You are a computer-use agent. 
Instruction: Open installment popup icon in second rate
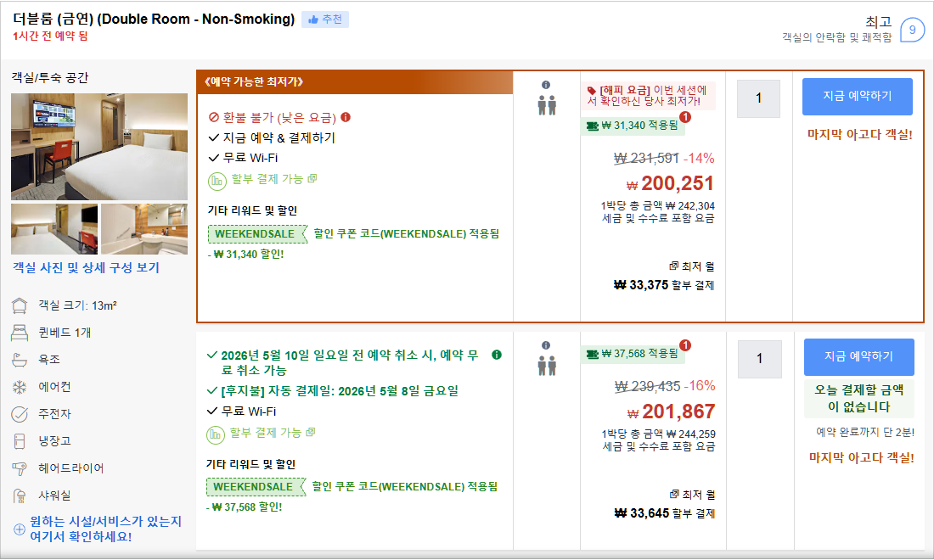pyautogui.click(x=311, y=432)
